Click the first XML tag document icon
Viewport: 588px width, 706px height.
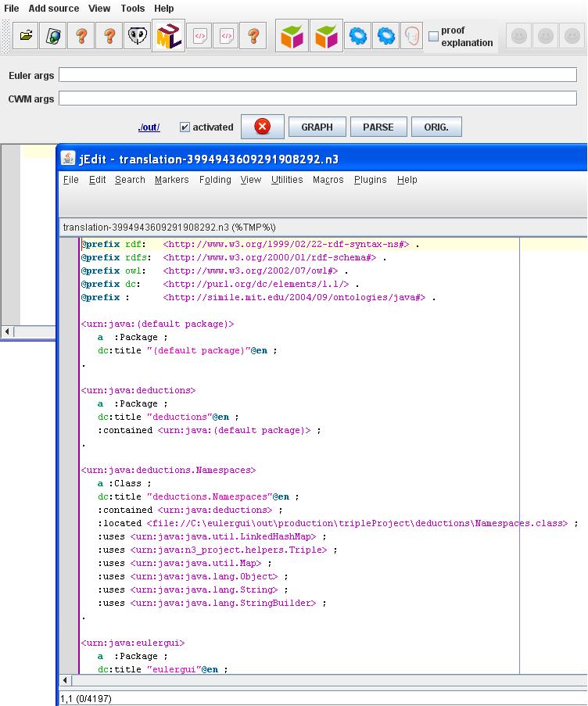pyautogui.click(x=200, y=36)
